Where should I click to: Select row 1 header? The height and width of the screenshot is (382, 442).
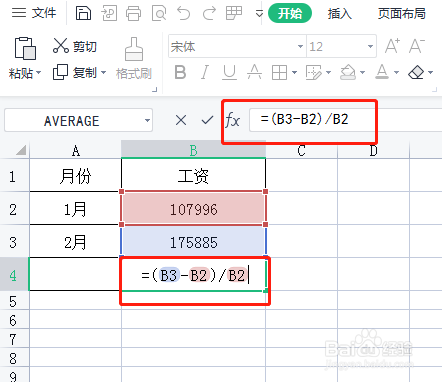13,176
